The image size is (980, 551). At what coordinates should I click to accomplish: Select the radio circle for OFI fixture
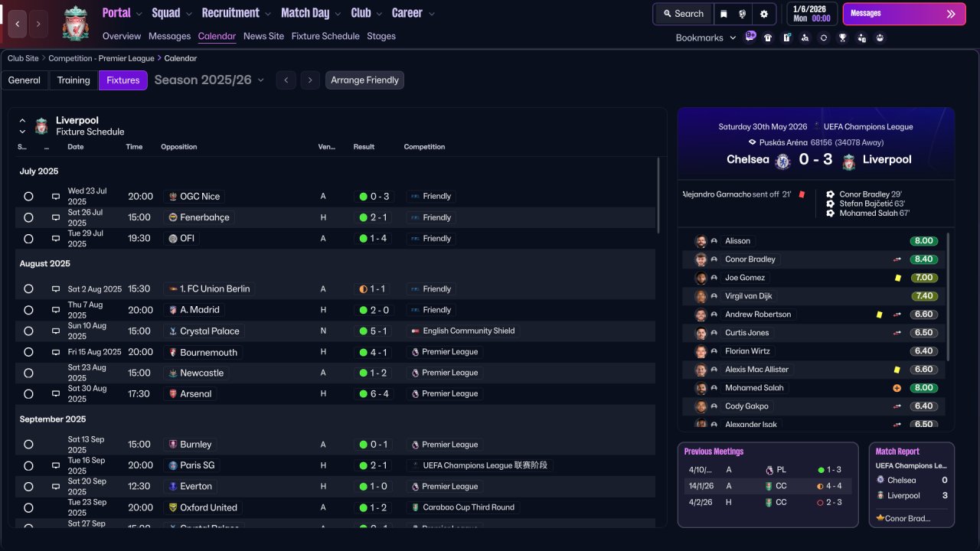click(x=28, y=239)
